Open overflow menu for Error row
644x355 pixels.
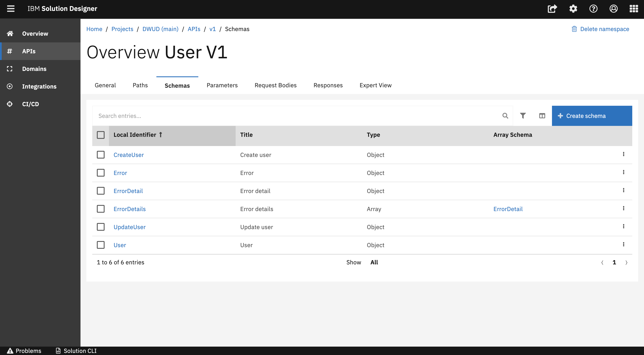coord(623,172)
